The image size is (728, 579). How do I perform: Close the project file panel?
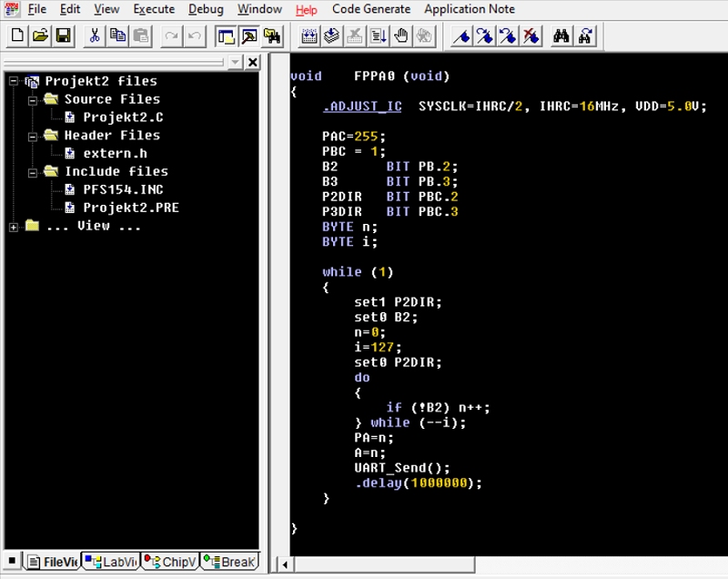coord(253,62)
